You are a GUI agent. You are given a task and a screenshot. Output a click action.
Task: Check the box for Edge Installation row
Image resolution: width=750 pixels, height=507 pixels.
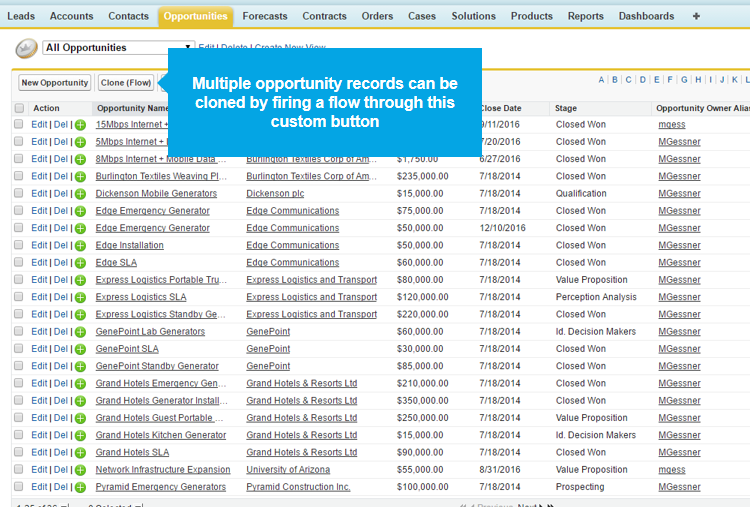19,245
